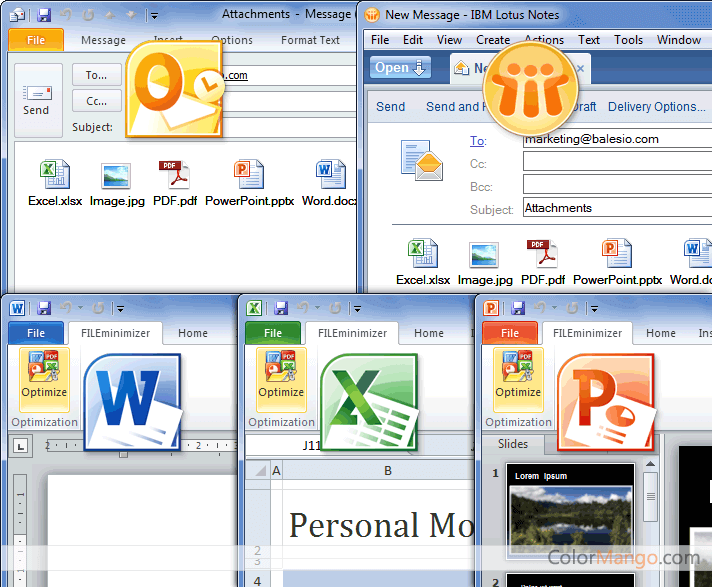Switch to the Home tab in Excel
Screen dimensions: 712x587
coord(429,333)
